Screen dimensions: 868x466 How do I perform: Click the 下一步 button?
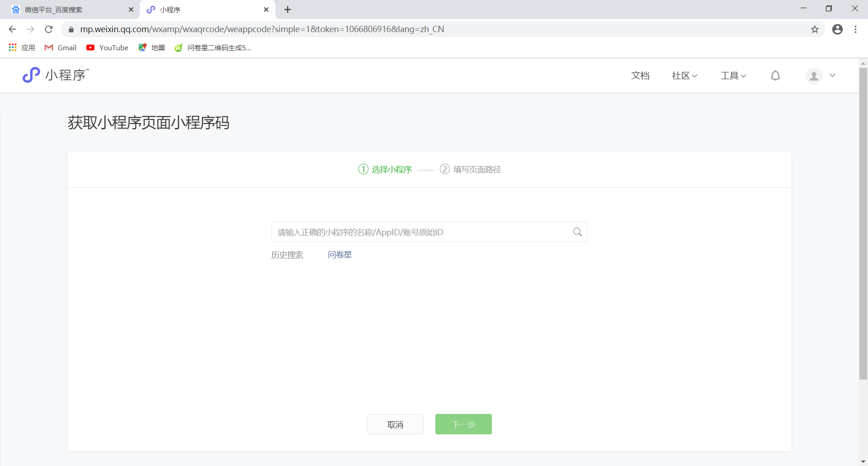pyautogui.click(x=463, y=424)
